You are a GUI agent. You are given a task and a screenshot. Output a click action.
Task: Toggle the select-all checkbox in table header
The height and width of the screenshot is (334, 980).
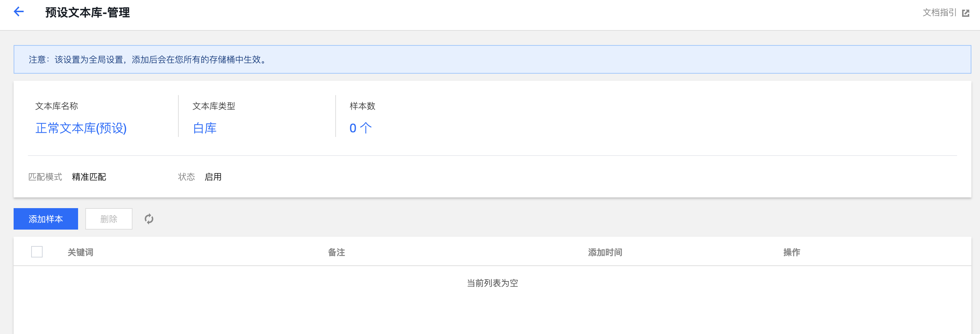[37, 252]
